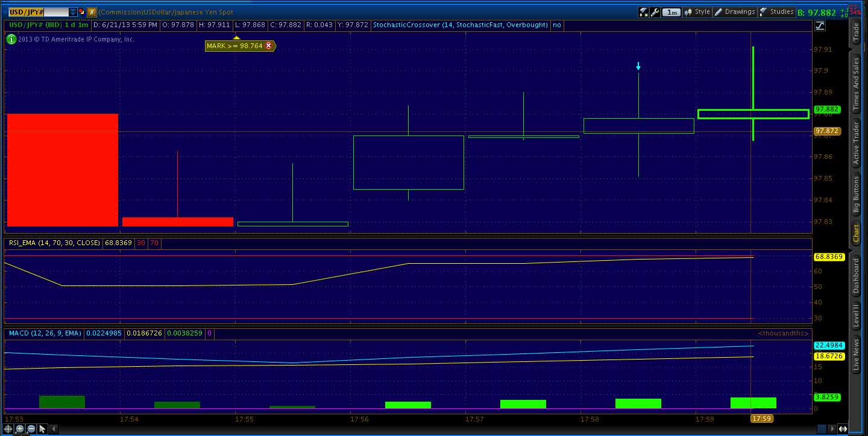Image resolution: width=868 pixels, height=436 pixels.
Task: Click the USD/JPY# (BID) 1 d 1m label
Action: [x=48, y=25]
